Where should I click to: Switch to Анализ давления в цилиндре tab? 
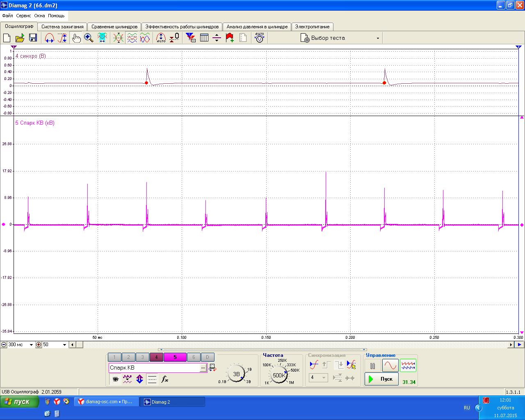(257, 27)
